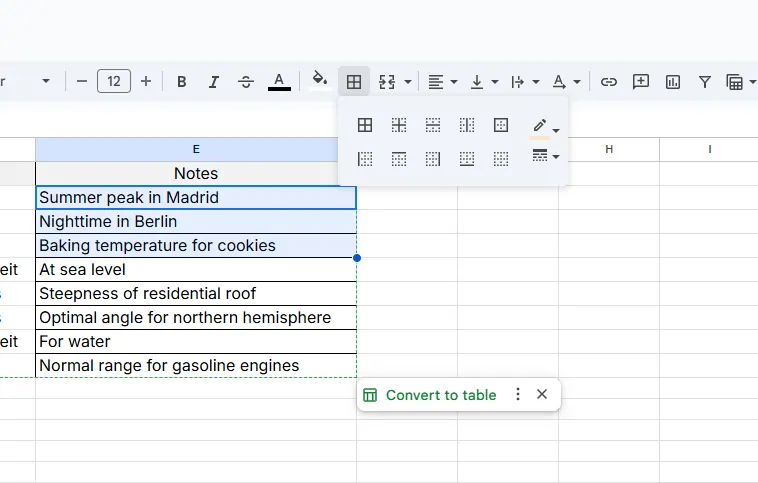The height and width of the screenshot is (483, 758).
Task: Apply horizontal borders only
Action: point(433,125)
